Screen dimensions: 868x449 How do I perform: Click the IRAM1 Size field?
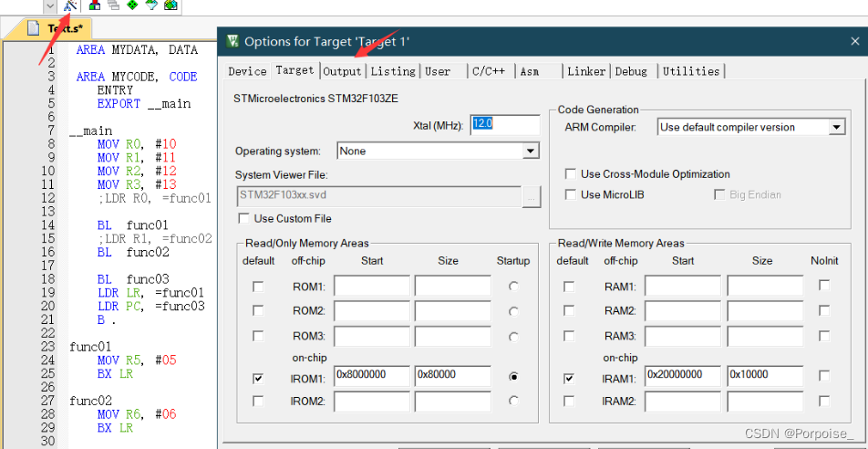(765, 375)
